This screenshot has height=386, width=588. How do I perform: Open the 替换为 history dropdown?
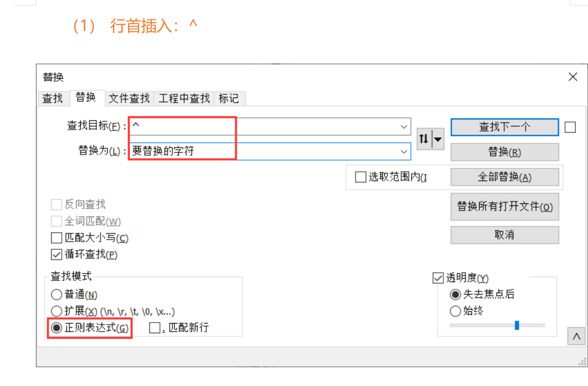[404, 151]
